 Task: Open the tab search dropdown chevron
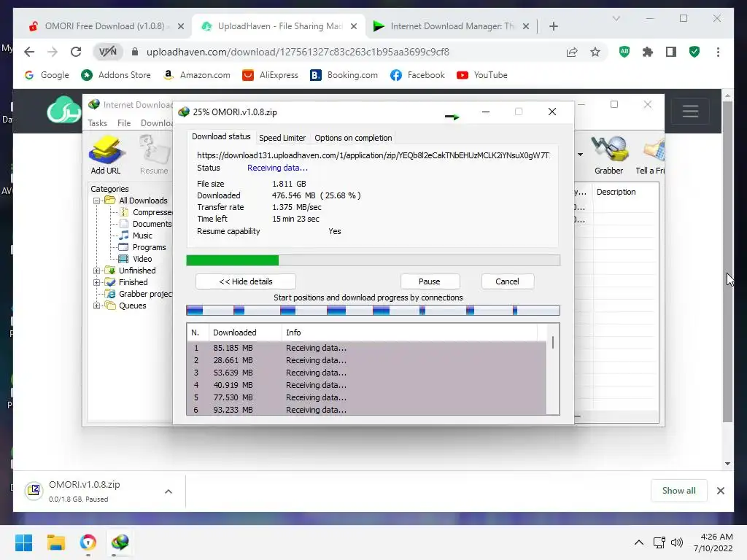(616, 18)
